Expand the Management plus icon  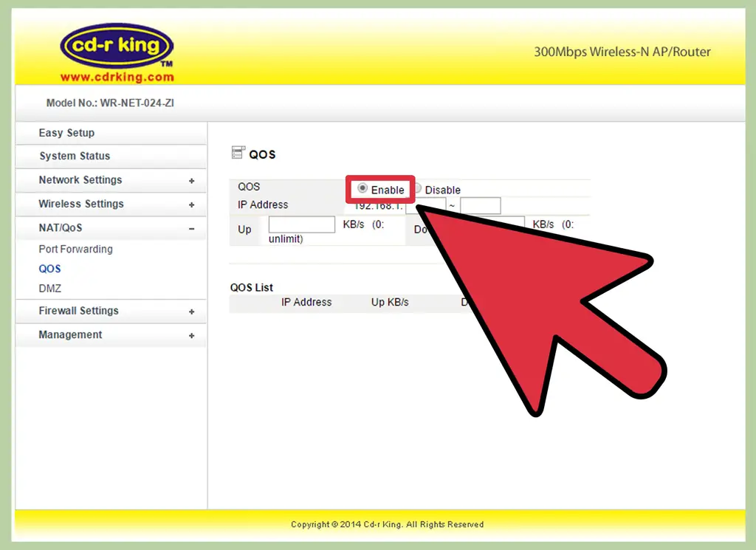click(x=191, y=336)
